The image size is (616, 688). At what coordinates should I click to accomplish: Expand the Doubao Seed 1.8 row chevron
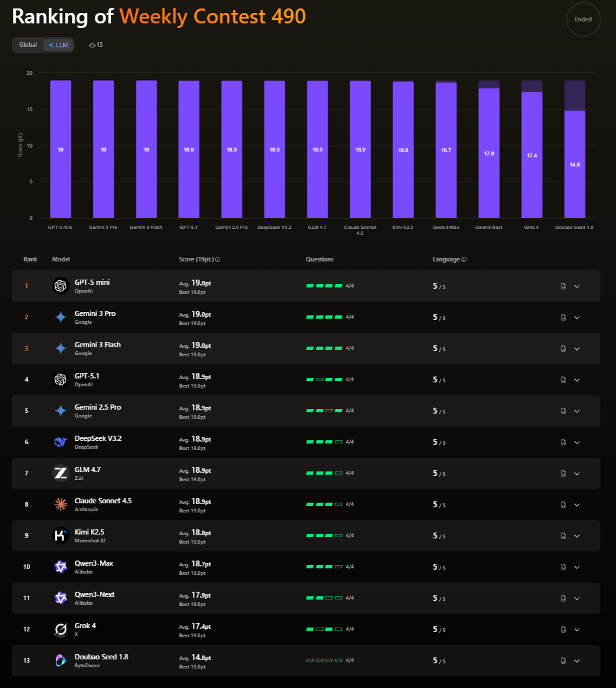tap(577, 661)
